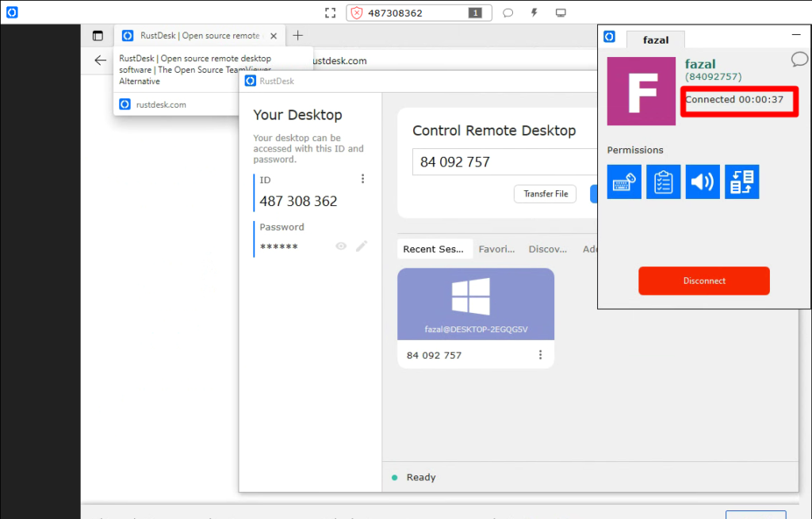812x519 pixels.
Task: Click the Transfer File button
Action: 546,193
